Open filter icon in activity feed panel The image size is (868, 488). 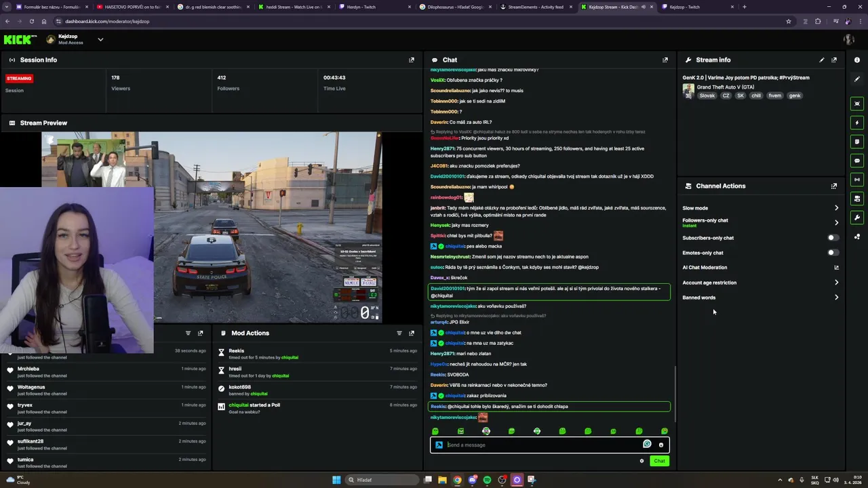click(189, 333)
